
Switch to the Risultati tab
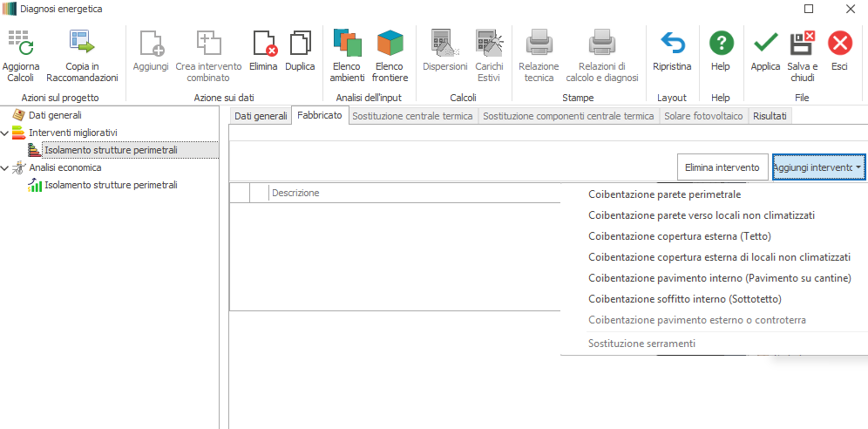click(770, 116)
